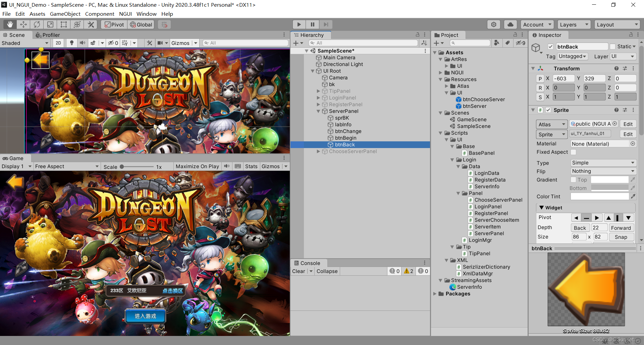Select the Scale tool
This screenshot has height=345, width=644.
(50, 24)
